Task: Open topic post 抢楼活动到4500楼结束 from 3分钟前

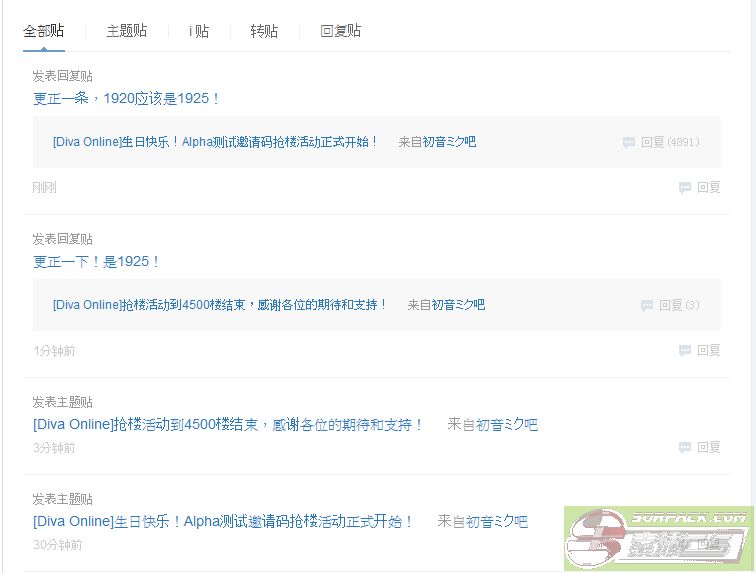Action: point(228,424)
